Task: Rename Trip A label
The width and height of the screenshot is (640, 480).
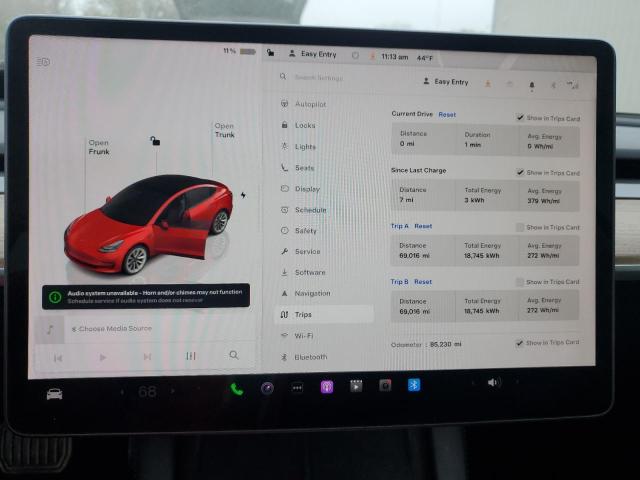Action: [x=400, y=226]
